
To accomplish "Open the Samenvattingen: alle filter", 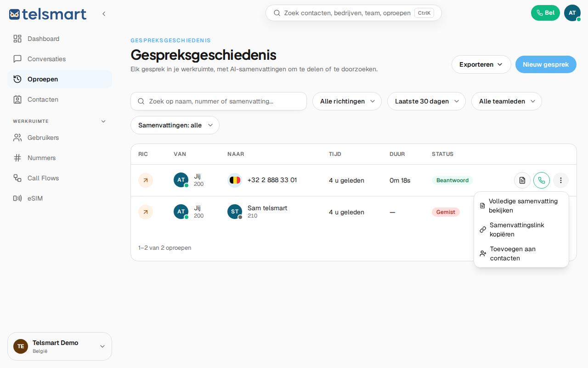I will [175, 125].
